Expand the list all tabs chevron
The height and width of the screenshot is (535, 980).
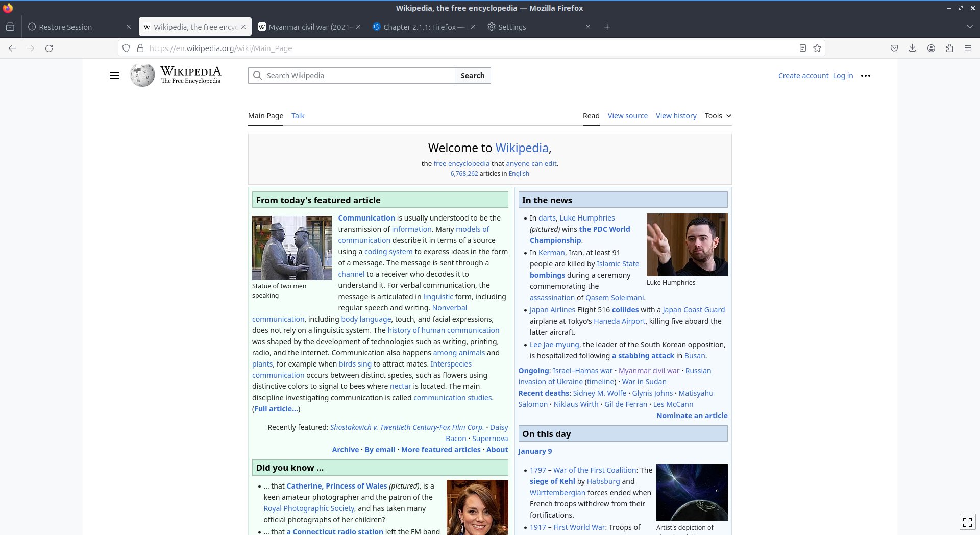pyautogui.click(x=969, y=27)
